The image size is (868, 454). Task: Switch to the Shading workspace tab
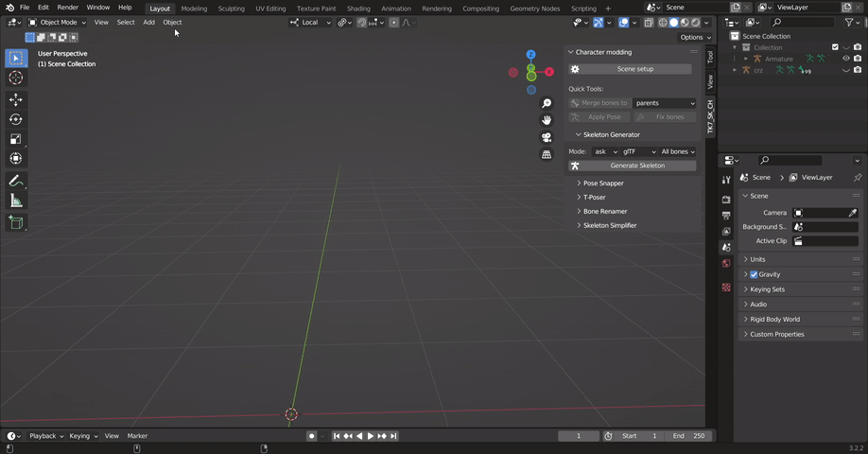coord(358,9)
